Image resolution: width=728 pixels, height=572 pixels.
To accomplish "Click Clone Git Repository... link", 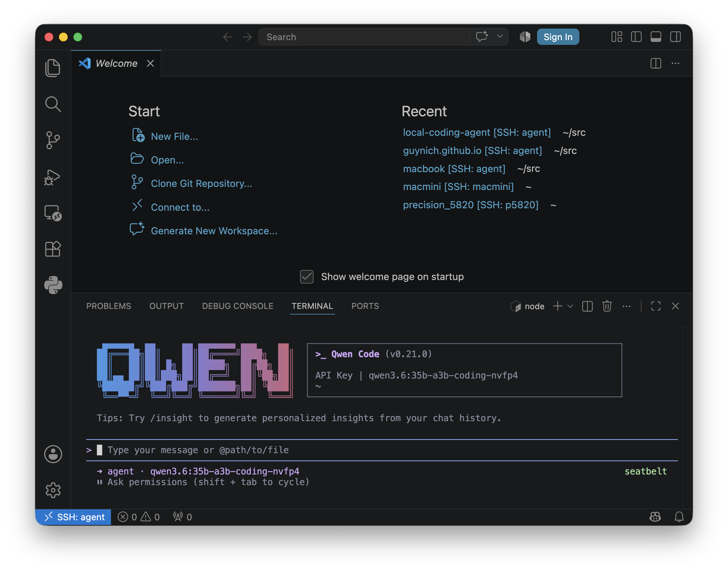I will click(x=201, y=183).
